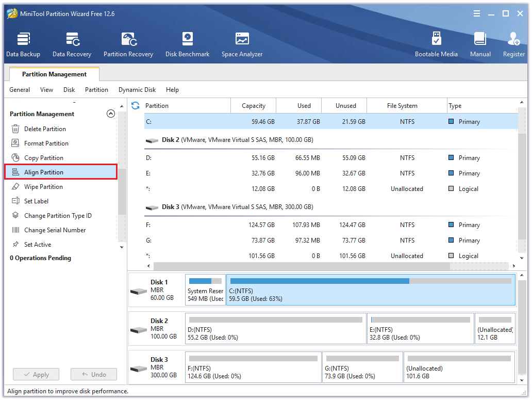Open the hamburger menu in title bar
The width and height of the screenshot is (532, 400).
pyautogui.click(x=477, y=13)
